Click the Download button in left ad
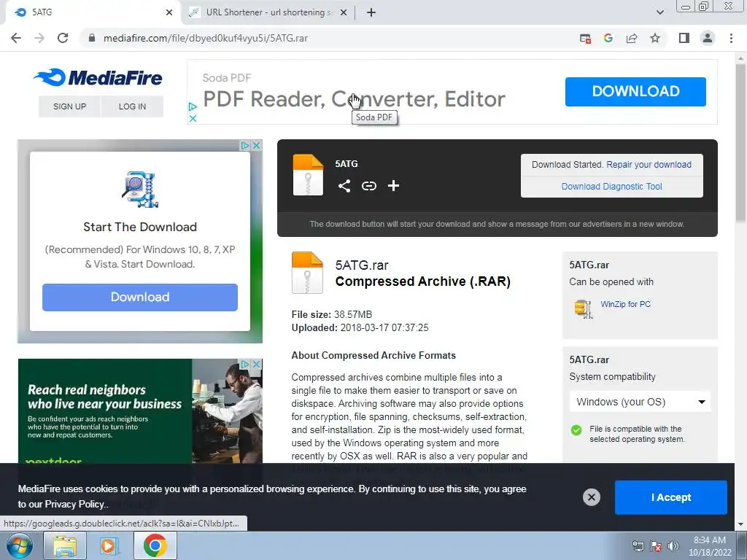747x560 pixels. coord(139,297)
